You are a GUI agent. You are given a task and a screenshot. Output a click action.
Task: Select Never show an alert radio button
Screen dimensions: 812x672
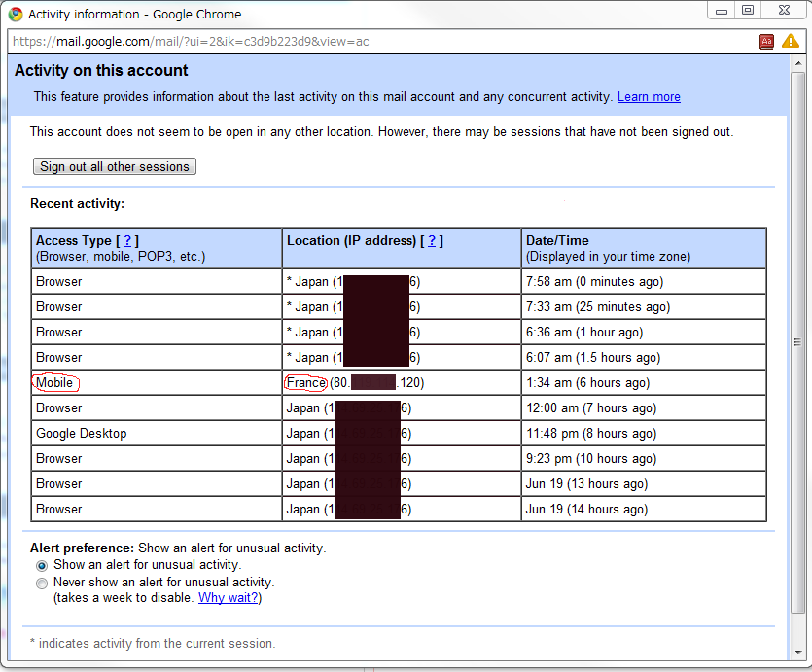[42, 583]
